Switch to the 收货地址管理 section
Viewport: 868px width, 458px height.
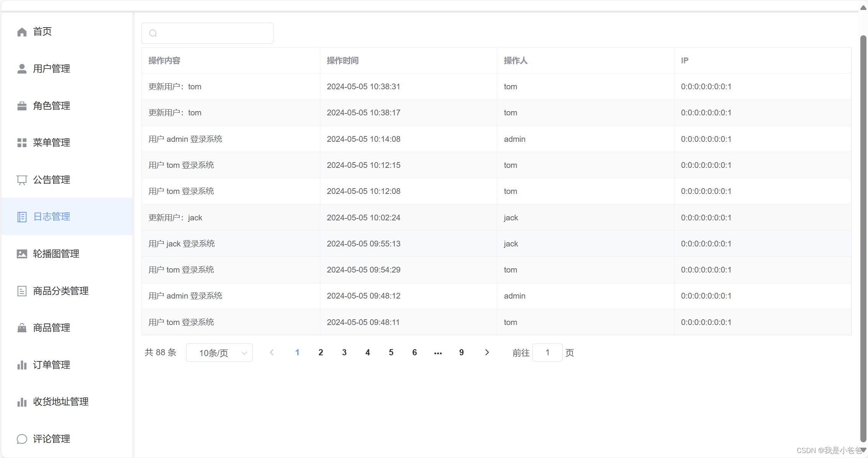60,402
